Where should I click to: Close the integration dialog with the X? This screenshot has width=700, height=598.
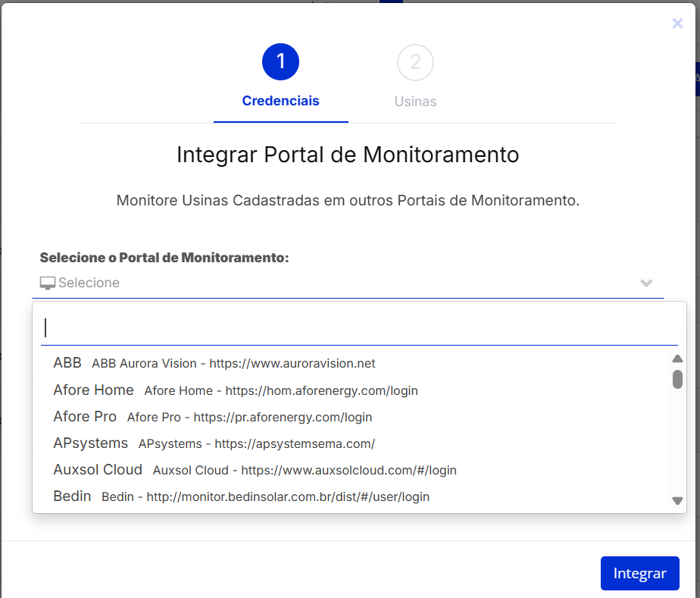tap(677, 23)
